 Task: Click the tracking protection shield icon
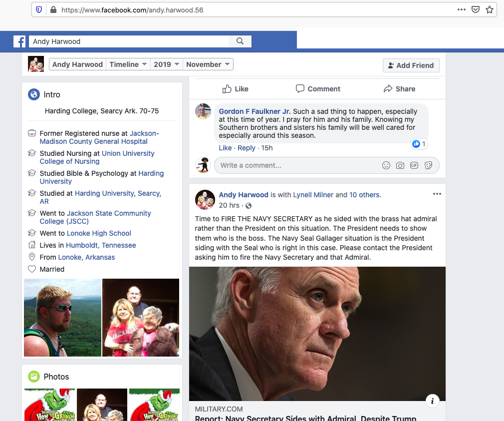39,9
